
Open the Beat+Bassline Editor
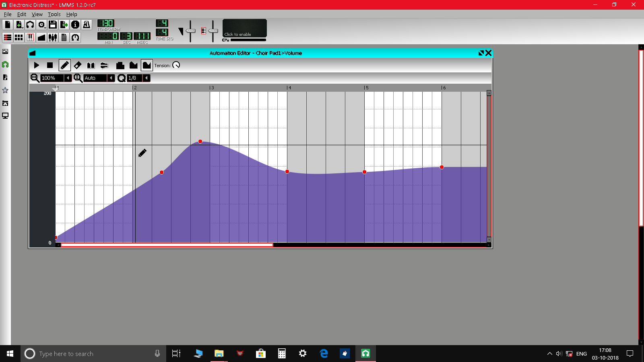coord(19,37)
